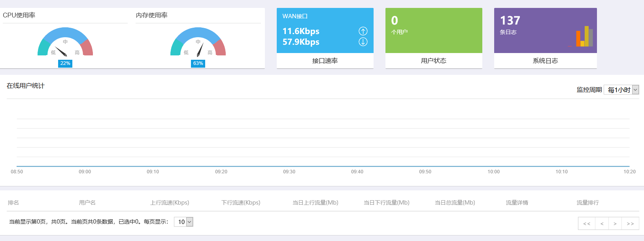Go to last page with >> button
Viewport: 644px width, 241px height.
[x=630, y=224]
